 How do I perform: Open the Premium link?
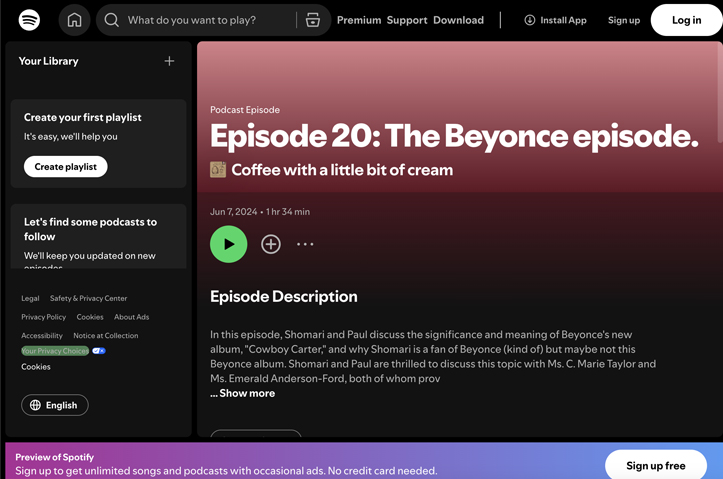point(359,20)
